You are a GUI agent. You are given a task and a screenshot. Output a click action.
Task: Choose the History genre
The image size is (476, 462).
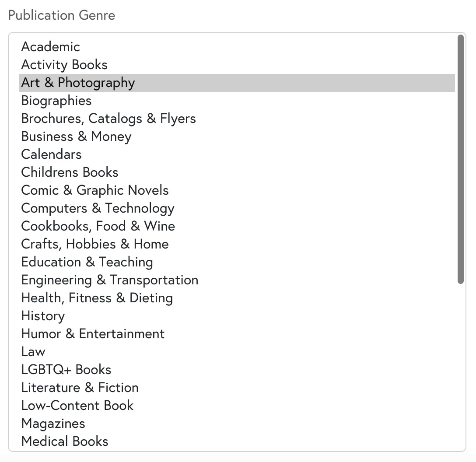42,316
